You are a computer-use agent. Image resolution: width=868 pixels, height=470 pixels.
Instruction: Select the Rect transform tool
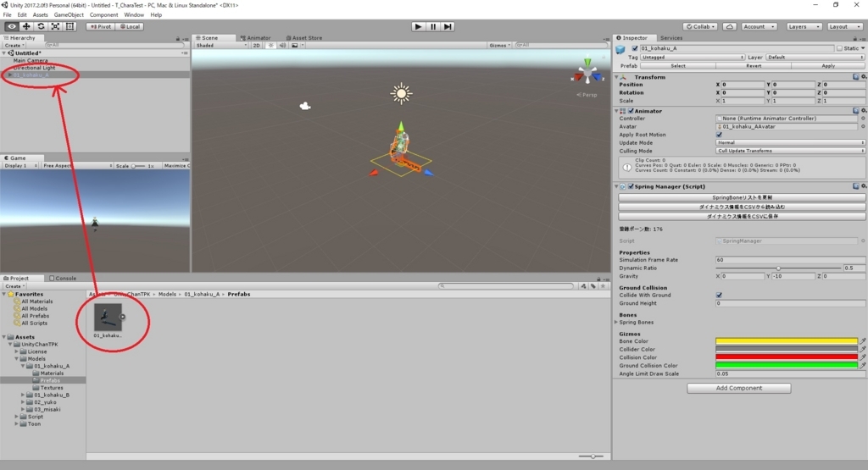(x=70, y=26)
